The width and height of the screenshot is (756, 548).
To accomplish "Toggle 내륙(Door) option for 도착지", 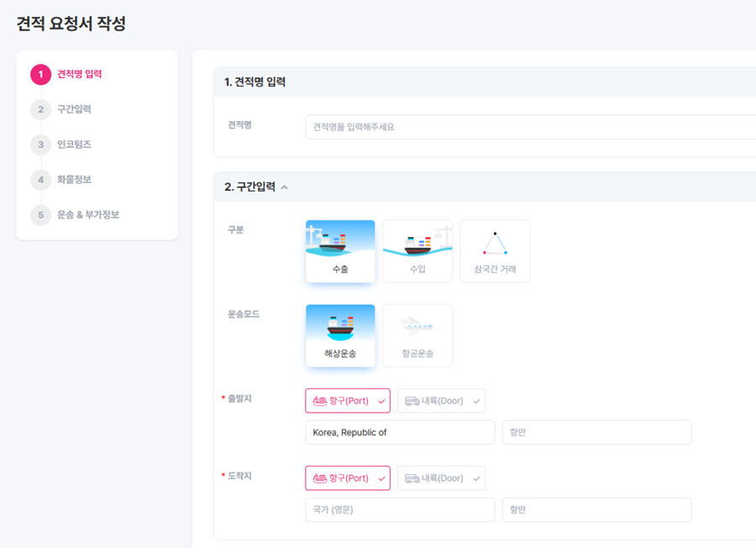I will [441, 478].
